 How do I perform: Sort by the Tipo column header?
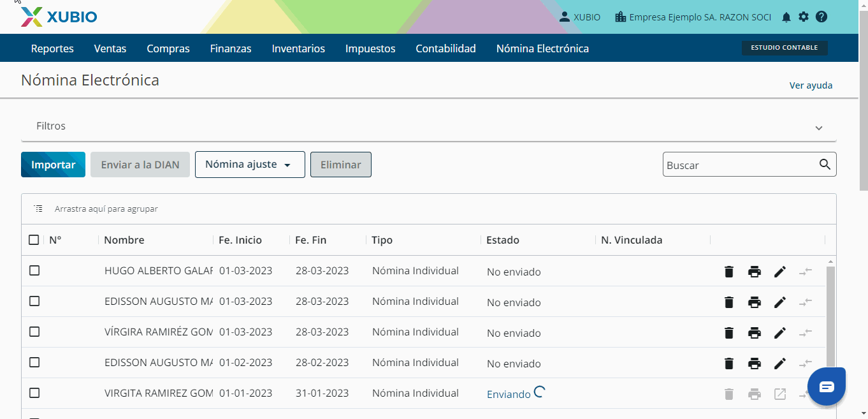click(x=382, y=240)
